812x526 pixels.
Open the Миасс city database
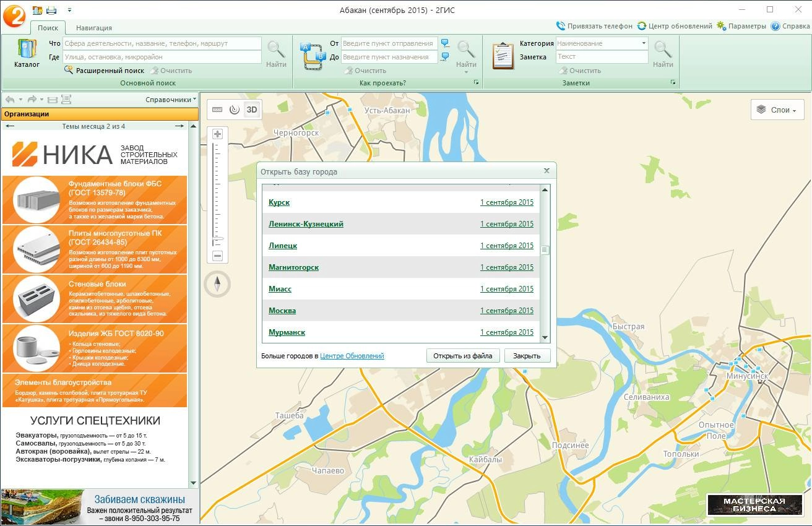(280, 289)
